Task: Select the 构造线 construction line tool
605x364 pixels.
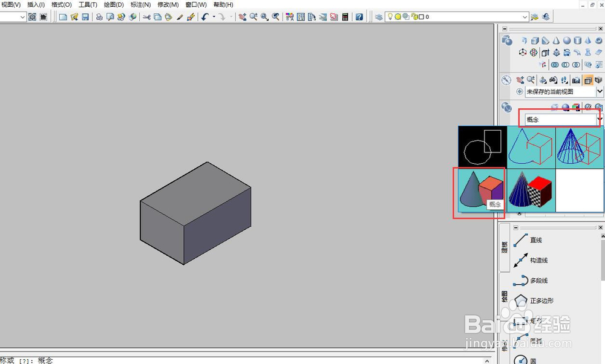Action: click(x=531, y=260)
